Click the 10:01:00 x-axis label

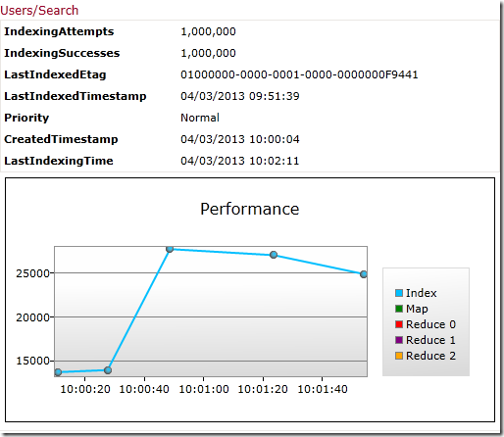[x=204, y=389]
